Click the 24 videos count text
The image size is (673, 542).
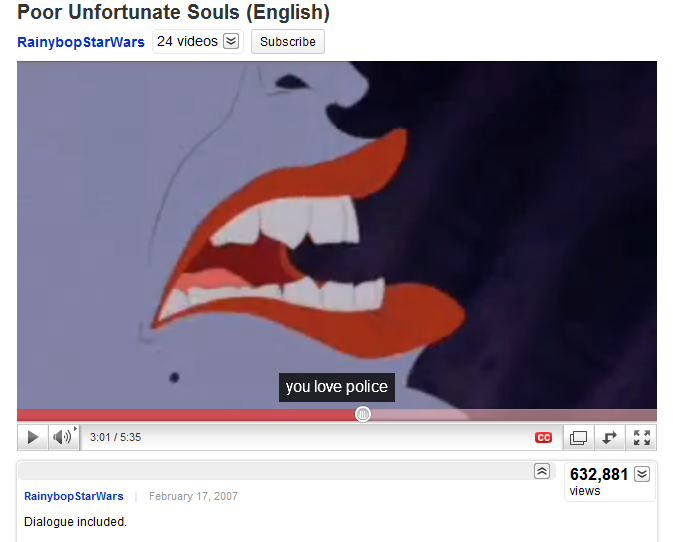187,41
